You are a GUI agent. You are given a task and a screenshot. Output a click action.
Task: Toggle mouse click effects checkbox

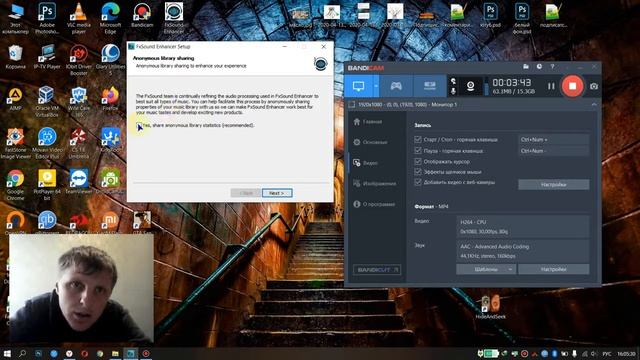(x=418, y=171)
